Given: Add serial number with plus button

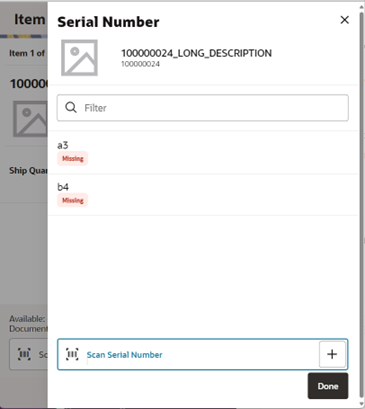Looking at the screenshot, I should (x=332, y=354).
